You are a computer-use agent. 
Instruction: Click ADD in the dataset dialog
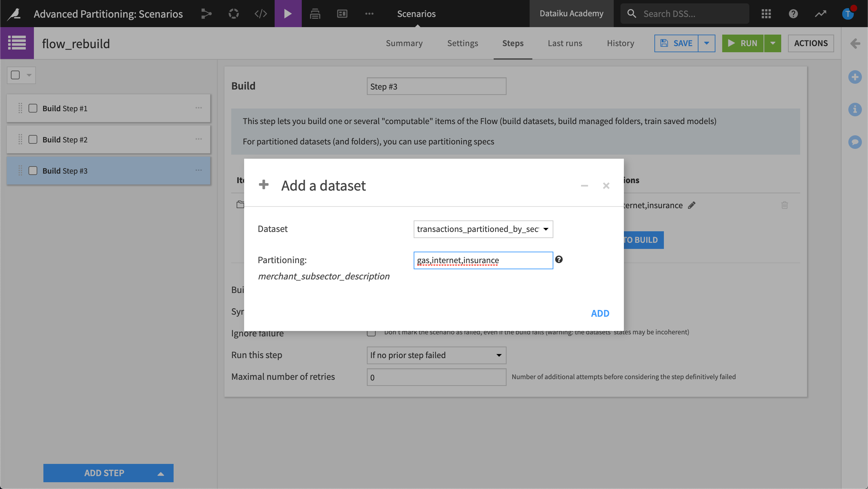tap(600, 313)
